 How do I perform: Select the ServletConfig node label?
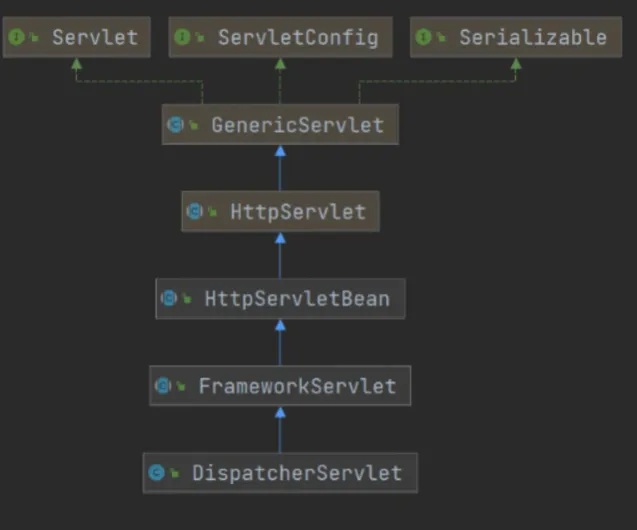tap(298, 38)
